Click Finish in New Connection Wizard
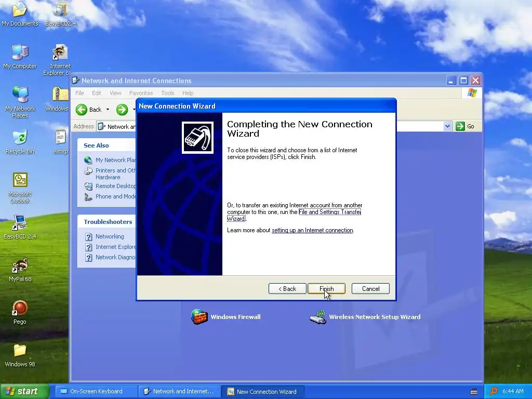The image size is (532, 399). coord(326,289)
